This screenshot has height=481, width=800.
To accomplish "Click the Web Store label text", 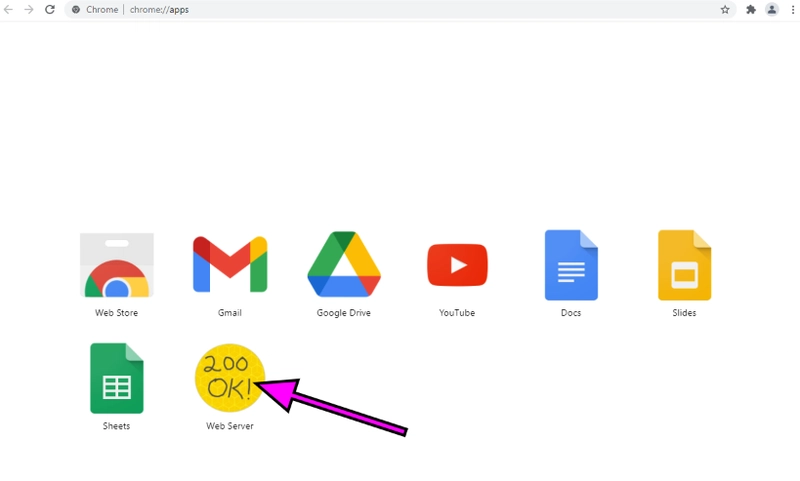I will point(116,313).
